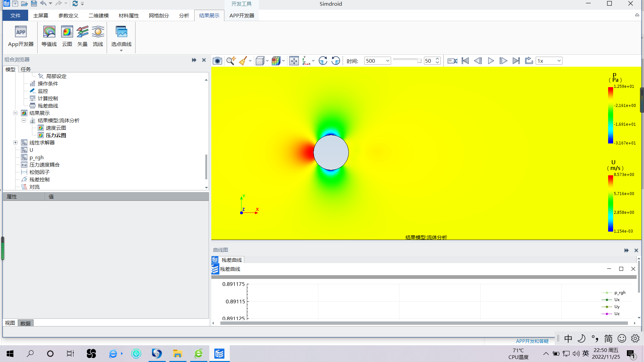644x362 pixels.
Task: Click the 3D box view icon
Action: tap(260, 61)
